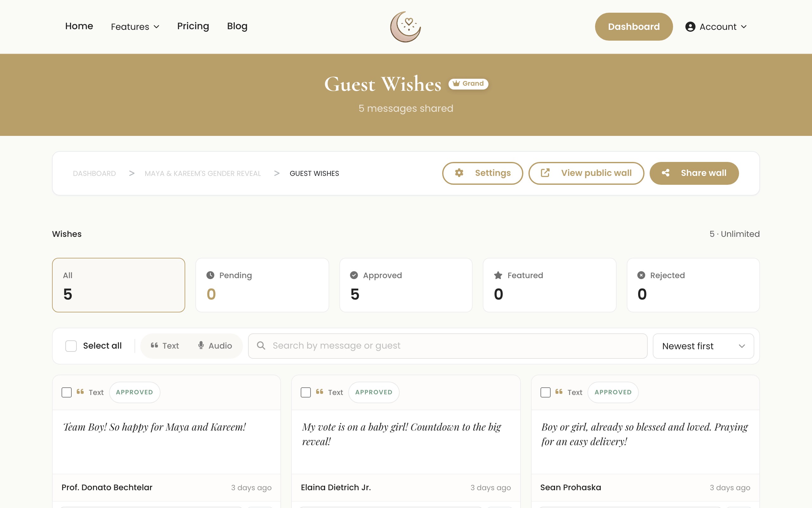Expand the Features menu
Screen dimensions: 812x508
(x=135, y=27)
